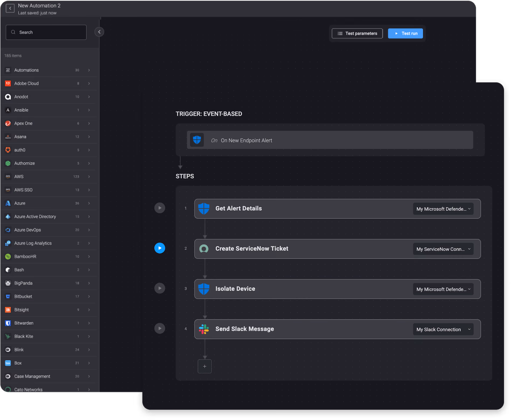Click the Slack icon on step 4
Image resolution: width=512 pixels, height=420 pixels.
point(204,329)
